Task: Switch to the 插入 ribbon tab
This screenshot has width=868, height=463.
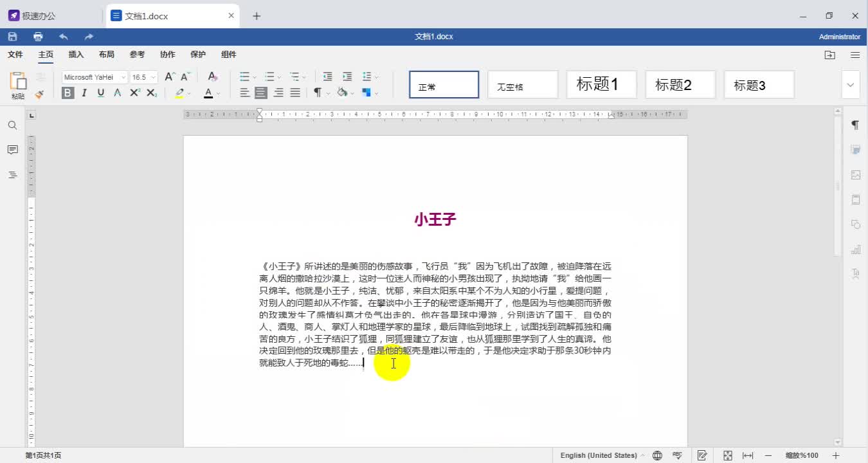Action: [x=75, y=55]
